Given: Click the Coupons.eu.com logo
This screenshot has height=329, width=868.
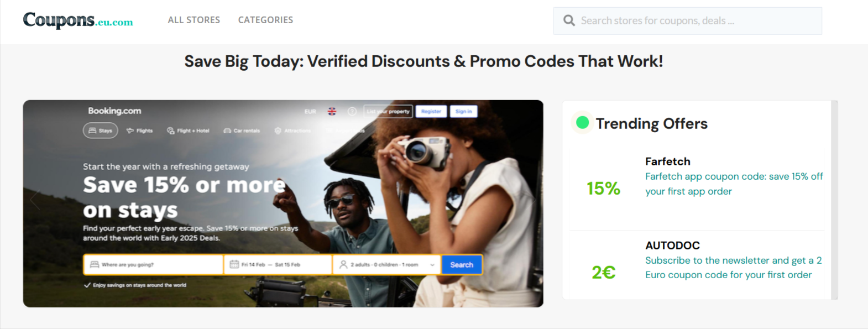Looking at the screenshot, I should tap(78, 20).
